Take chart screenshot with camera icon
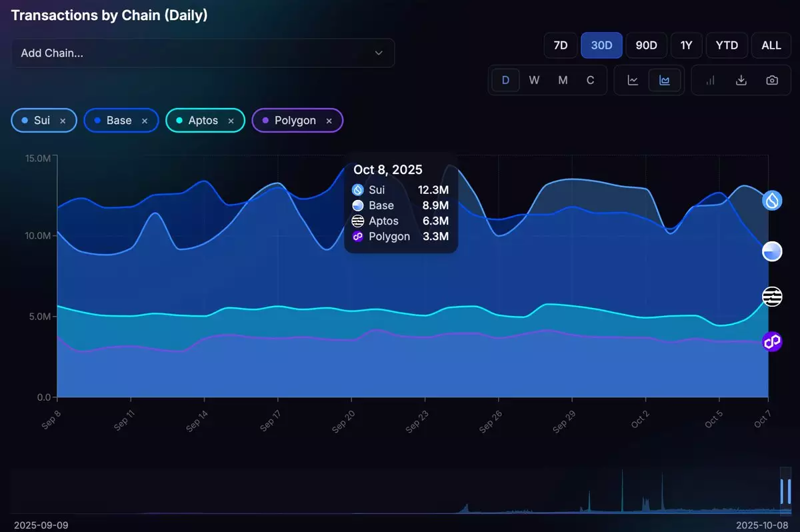The width and height of the screenshot is (800, 532). [x=772, y=80]
